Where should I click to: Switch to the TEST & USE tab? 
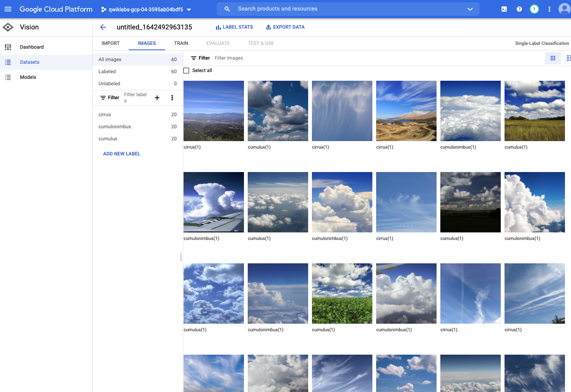pos(261,43)
